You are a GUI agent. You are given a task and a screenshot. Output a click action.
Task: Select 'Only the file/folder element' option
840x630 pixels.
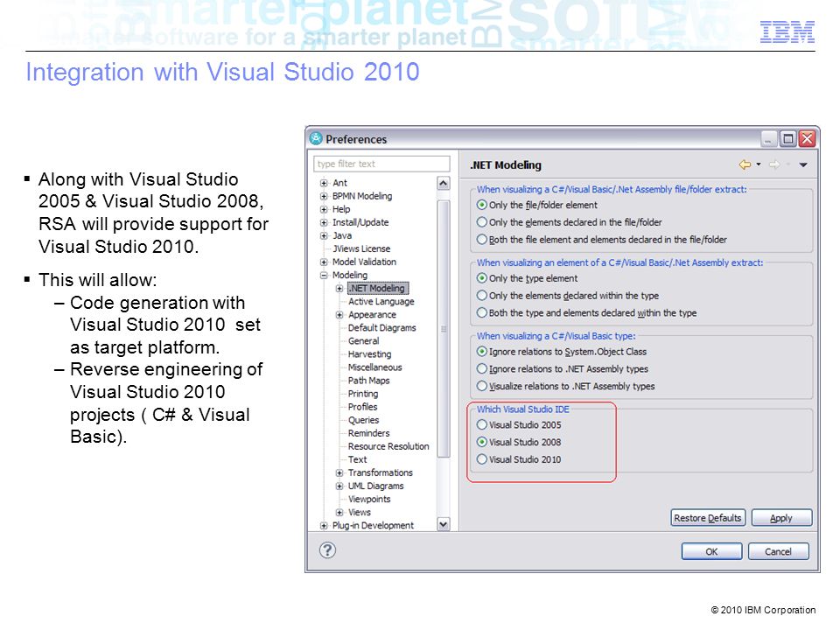pyautogui.click(x=536, y=205)
